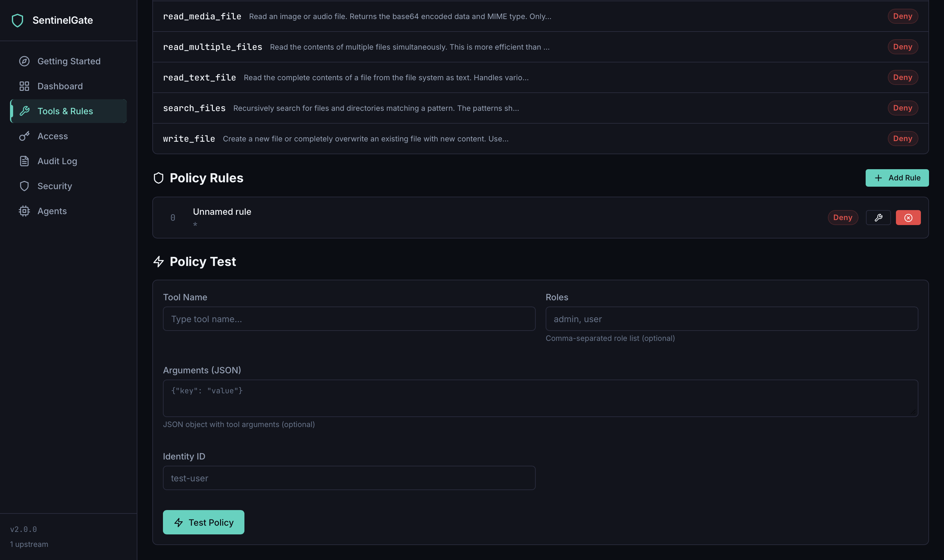Toggle Deny badge for search_files
Viewport: 944px width, 560px height.
(x=902, y=108)
